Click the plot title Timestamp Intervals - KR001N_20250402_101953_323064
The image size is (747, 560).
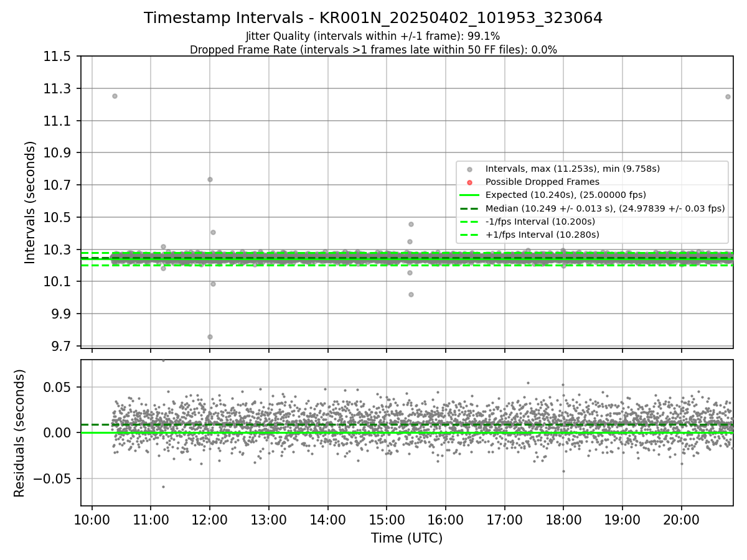pyautogui.click(x=373, y=18)
